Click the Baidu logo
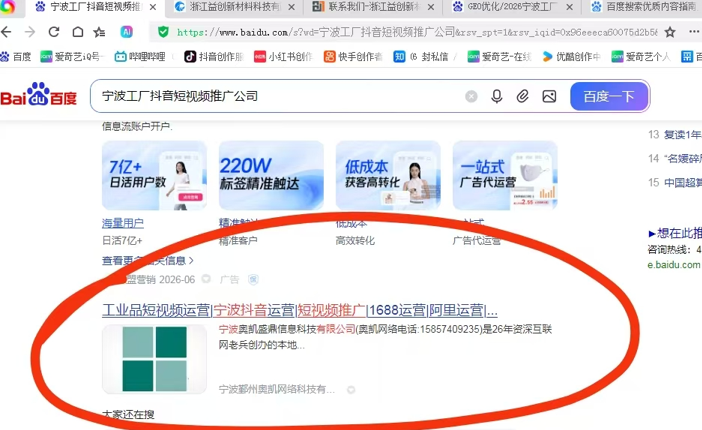Image resolution: width=702 pixels, height=430 pixels. (39, 95)
